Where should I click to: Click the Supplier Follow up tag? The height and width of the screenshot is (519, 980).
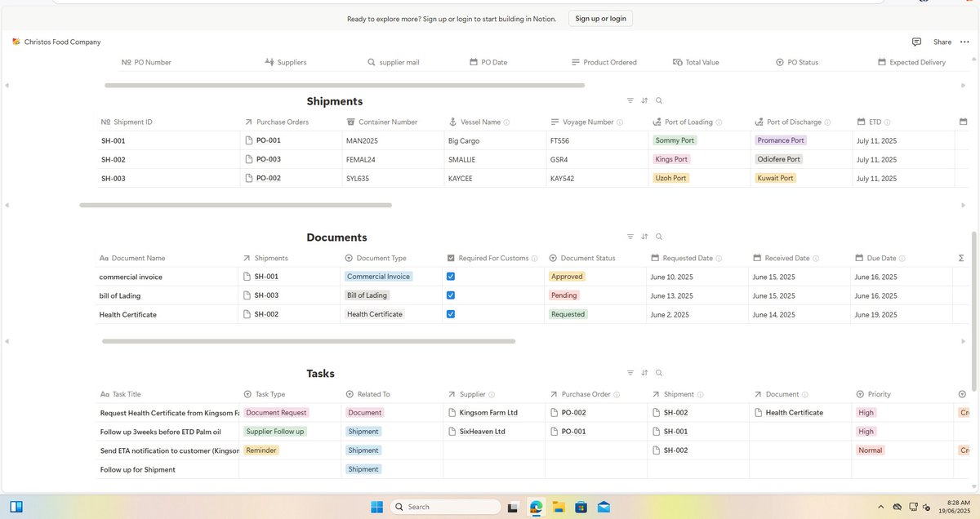click(275, 432)
